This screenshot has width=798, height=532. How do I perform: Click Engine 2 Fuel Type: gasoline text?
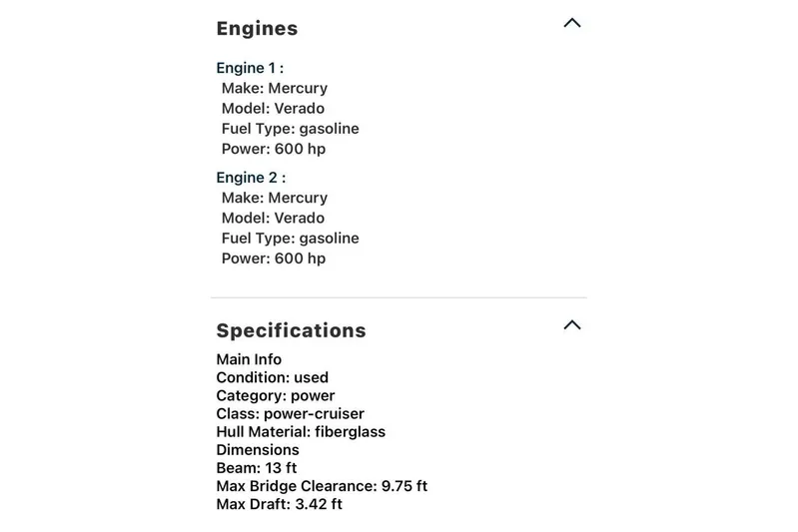290,239
